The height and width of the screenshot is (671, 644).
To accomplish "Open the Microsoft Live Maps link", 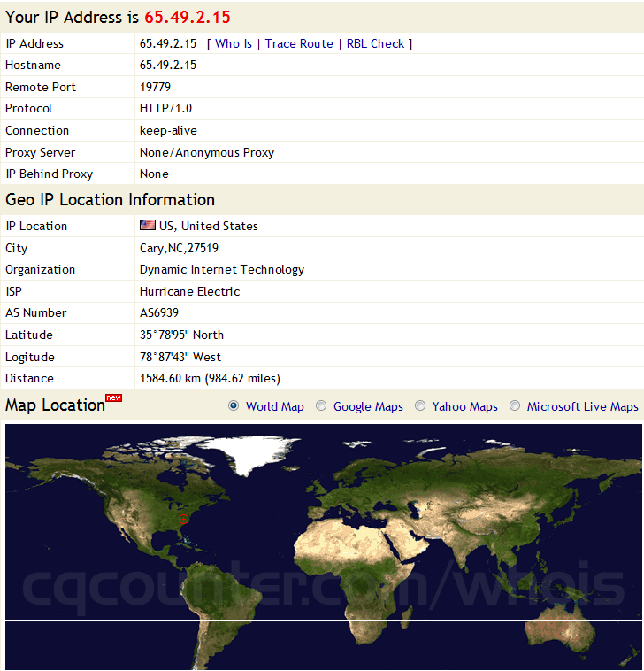I will point(582,406).
